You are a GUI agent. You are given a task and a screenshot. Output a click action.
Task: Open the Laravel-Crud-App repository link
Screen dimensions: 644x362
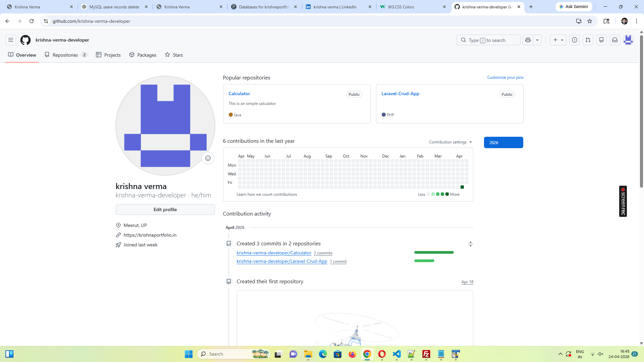(x=400, y=94)
